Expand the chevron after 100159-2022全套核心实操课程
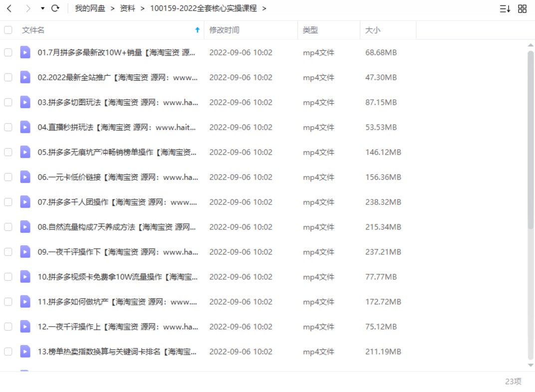535x392 pixels. coord(264,9)
